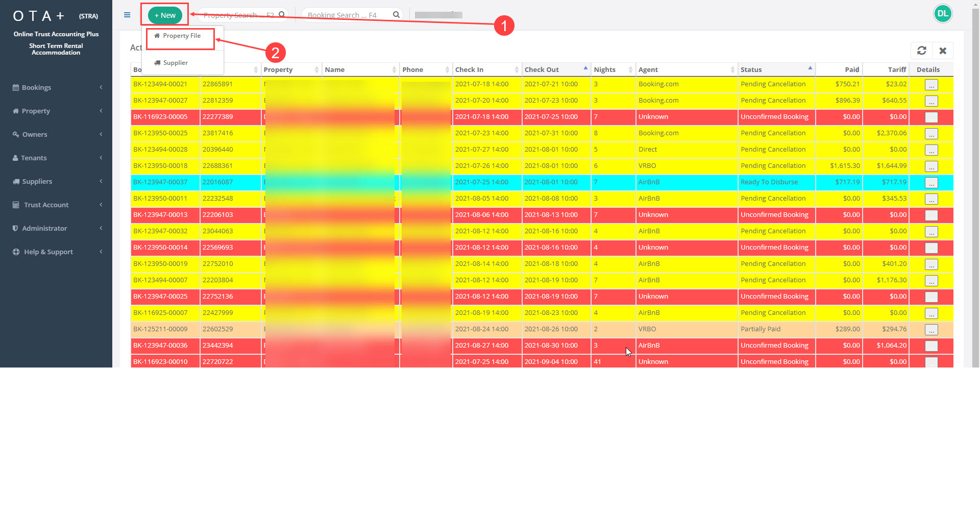980x514 pixels.
Task: Sort table by Check Out column
Action: (556, 69)
